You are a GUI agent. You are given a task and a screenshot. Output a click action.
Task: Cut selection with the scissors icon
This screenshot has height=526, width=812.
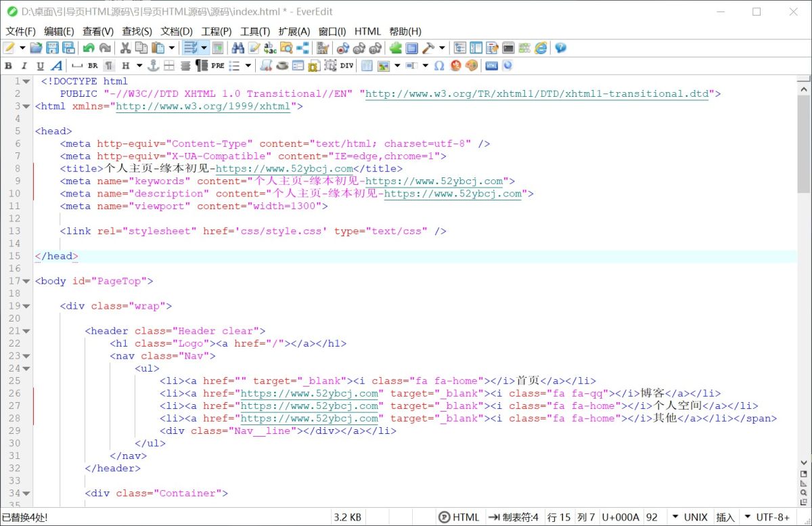(125, 48)
